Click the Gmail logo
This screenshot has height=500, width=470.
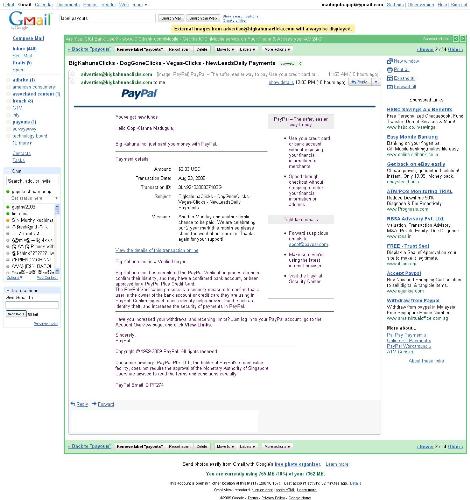pos(29,20)
